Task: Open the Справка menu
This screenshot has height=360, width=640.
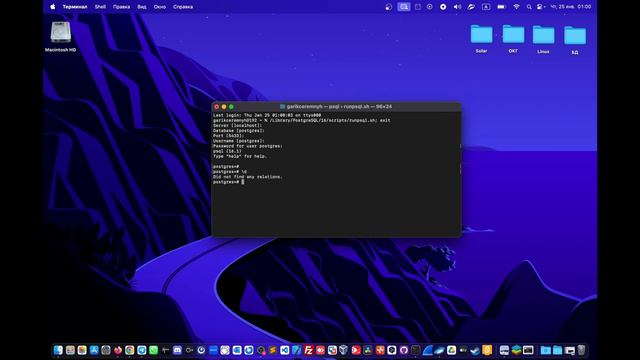Action: click(x=183, y=7)
